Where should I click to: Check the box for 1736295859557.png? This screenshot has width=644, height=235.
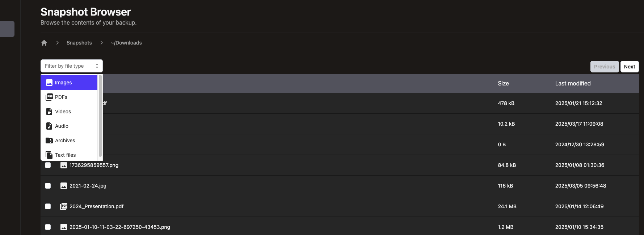(x=48, y=165)
